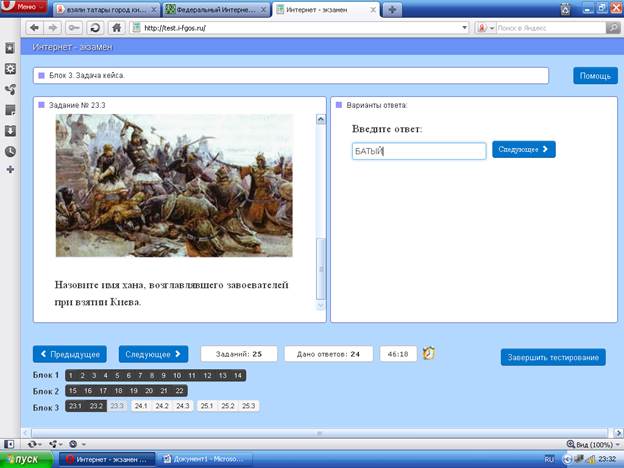Click the task panel scrollbar thumb
The height and width of the screenshot is (468, 624).
coord(321,269)
